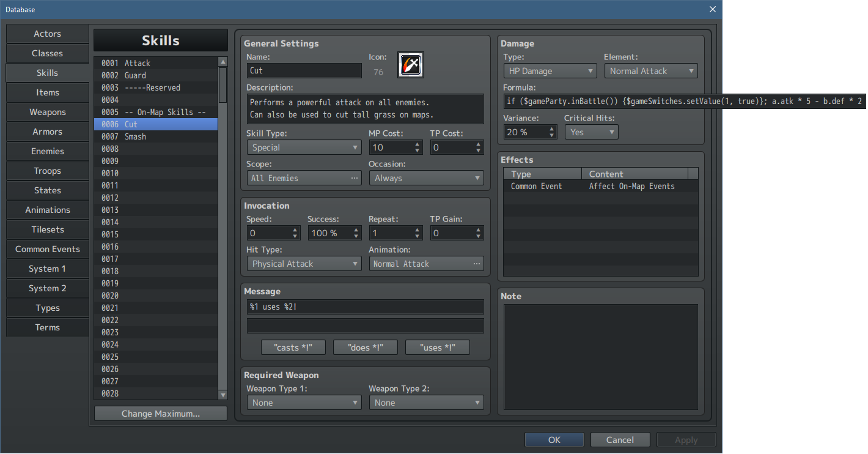Click the first Message line field
Screen dimensions: 868x454
365,307
